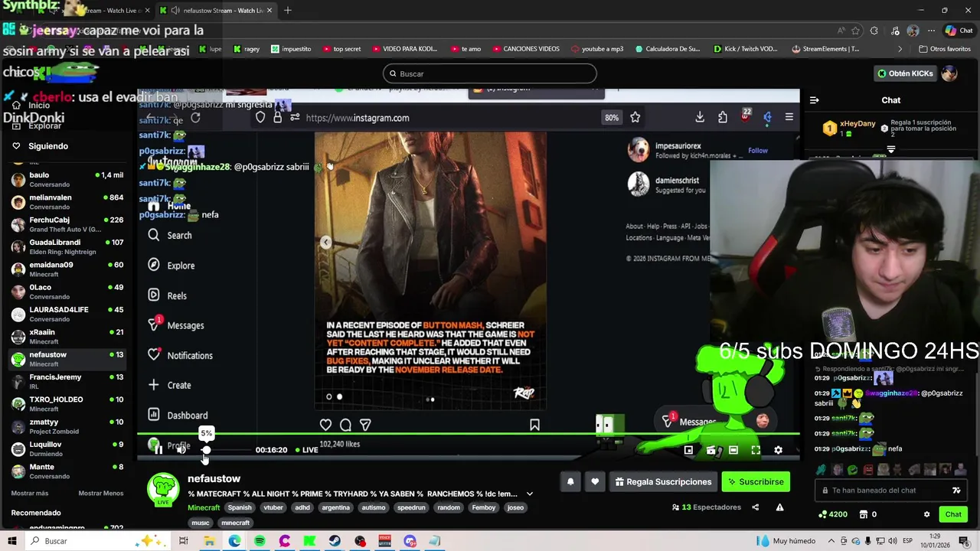Open the Kick app on the taskbar
This screenshot has width=980, height=551.
(x=309, y=541)
